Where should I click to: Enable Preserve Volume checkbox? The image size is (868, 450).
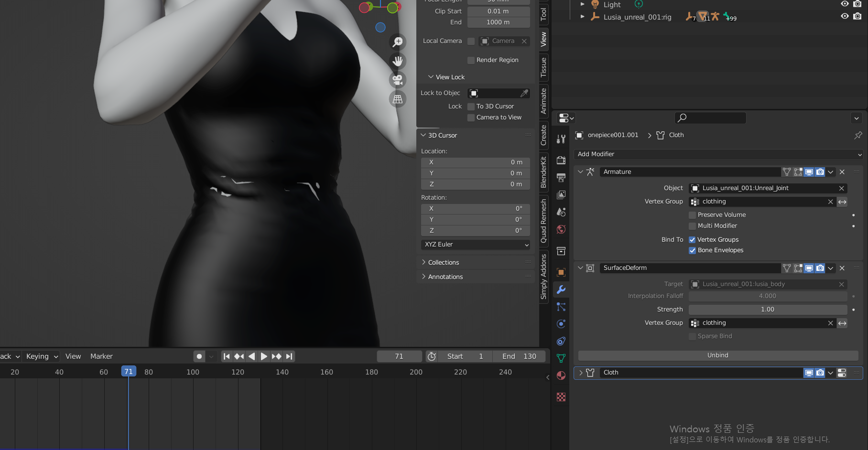click(x=692, y=215)
